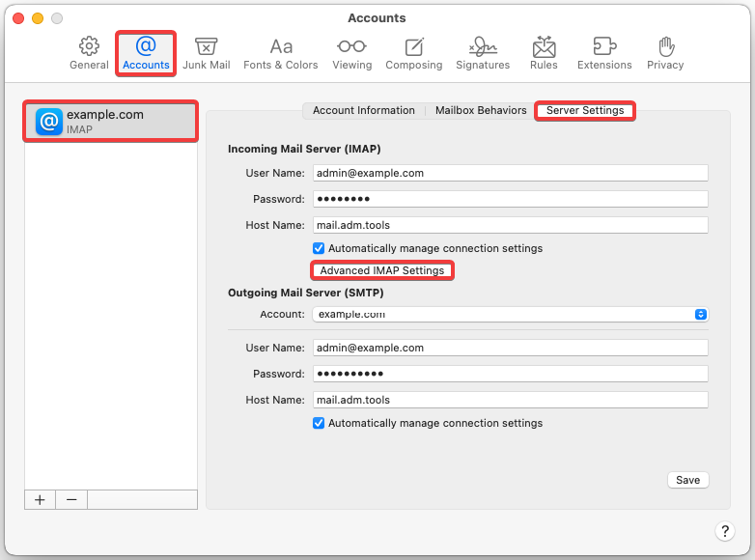Remove account with the minus button

click(71, 499)
